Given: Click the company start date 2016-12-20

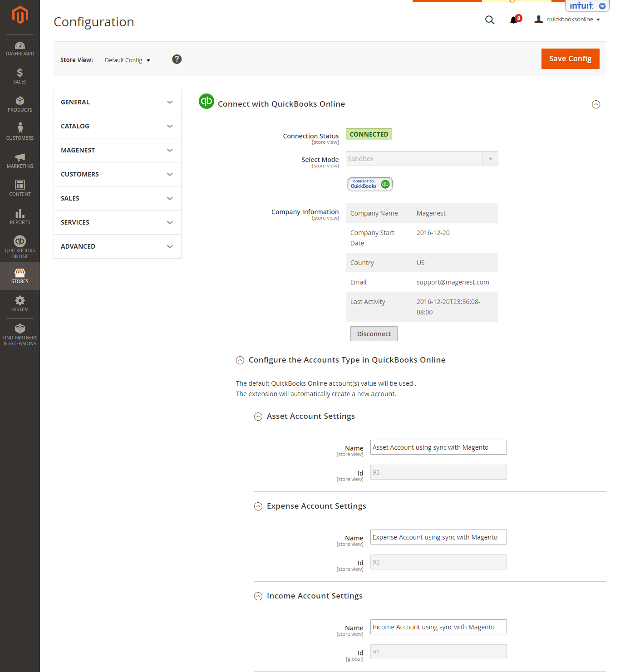Looking at the screenshot, I should click(x=433, y=233).
